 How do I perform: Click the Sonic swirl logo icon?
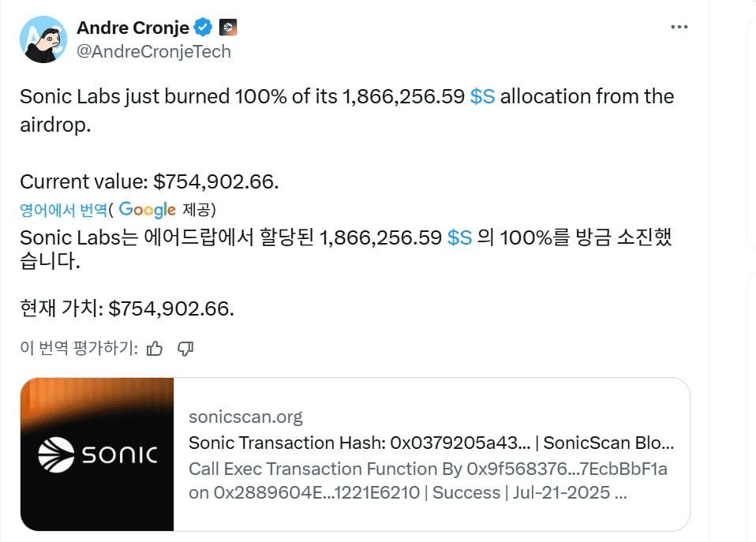point(56,454)
